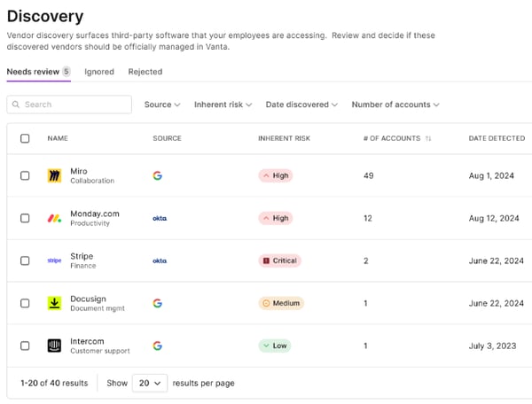Switch to the Ignored tab

tap(99, 72)
